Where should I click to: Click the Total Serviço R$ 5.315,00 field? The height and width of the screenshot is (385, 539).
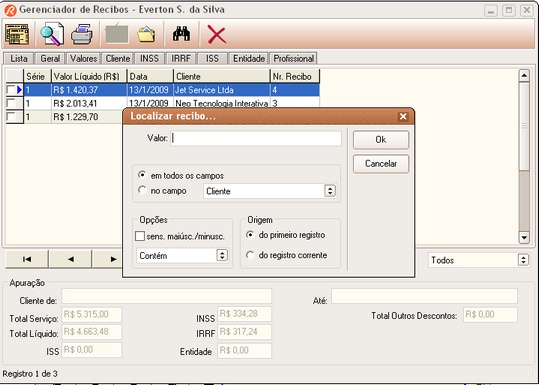point(92,314)
